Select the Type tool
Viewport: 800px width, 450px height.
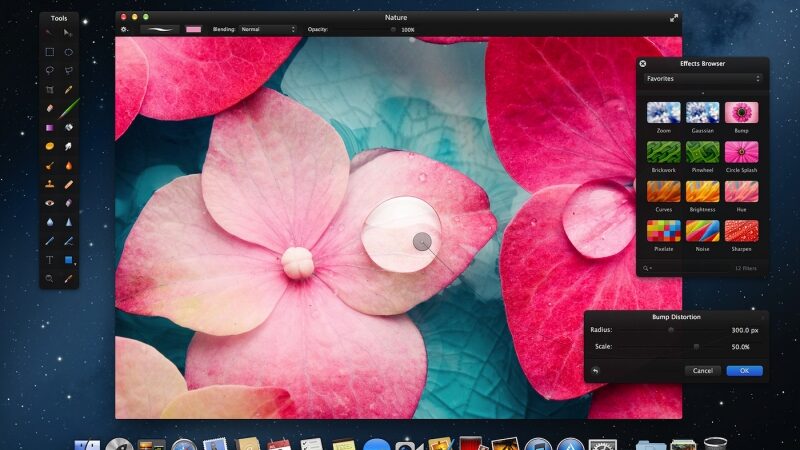(x=49, y=260)
